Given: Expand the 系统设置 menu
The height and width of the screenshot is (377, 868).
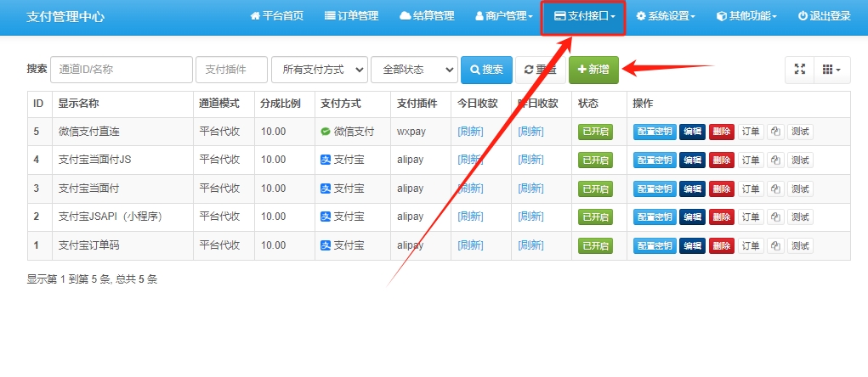Looking at the screenshot, I should (x=665, y=16).
